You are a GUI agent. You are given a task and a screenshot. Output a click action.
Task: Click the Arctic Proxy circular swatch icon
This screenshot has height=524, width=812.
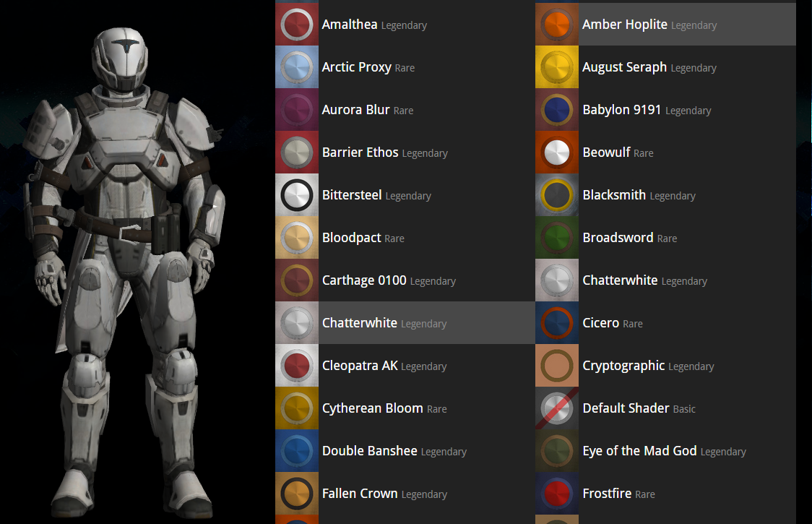tap(296, 66)
